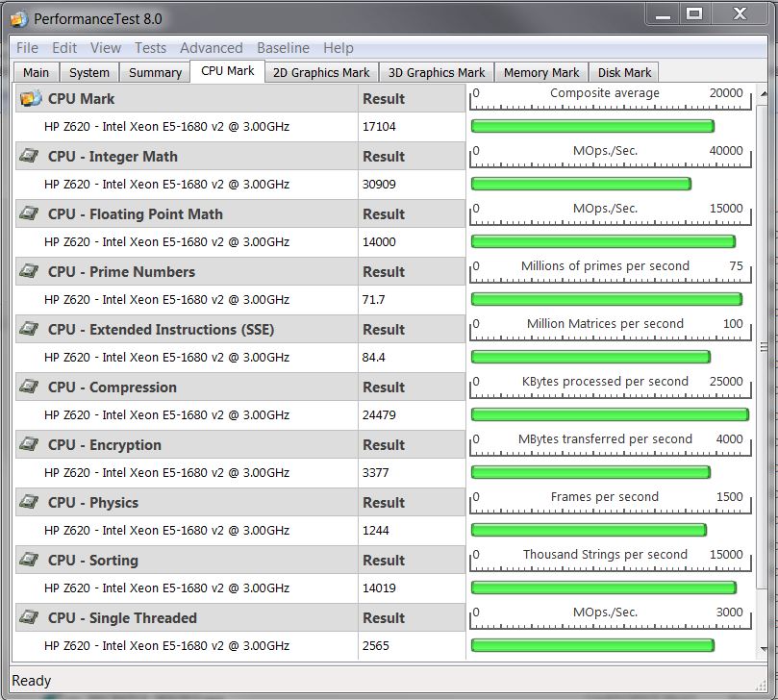Click the Extended Instructions (SSE) chip icon
Screen dimensions: 778x700
click(29, 329)
